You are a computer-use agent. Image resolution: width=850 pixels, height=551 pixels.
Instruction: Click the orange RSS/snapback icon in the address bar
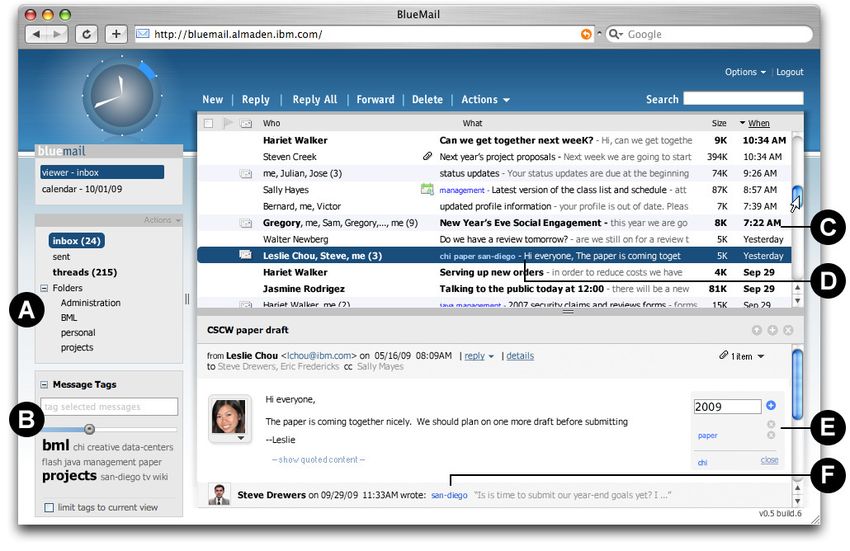(x=586, y=34)
